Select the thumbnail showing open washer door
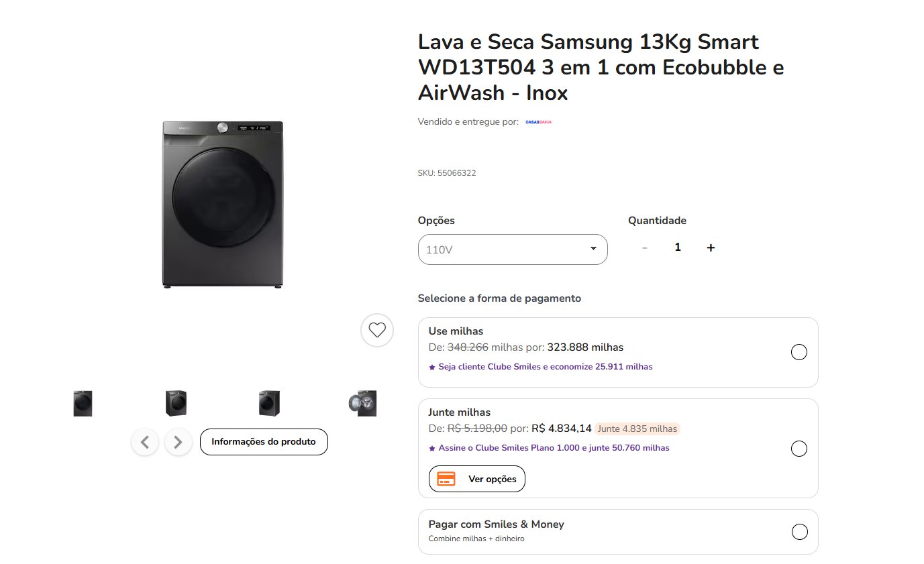 pyautogui.click(x=363, y=404)
